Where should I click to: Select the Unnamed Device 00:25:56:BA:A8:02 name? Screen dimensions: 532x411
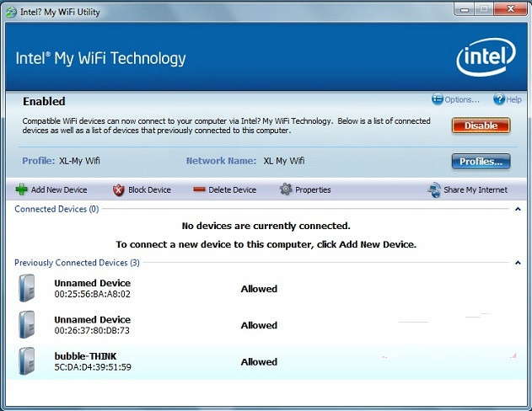(92, 283)
